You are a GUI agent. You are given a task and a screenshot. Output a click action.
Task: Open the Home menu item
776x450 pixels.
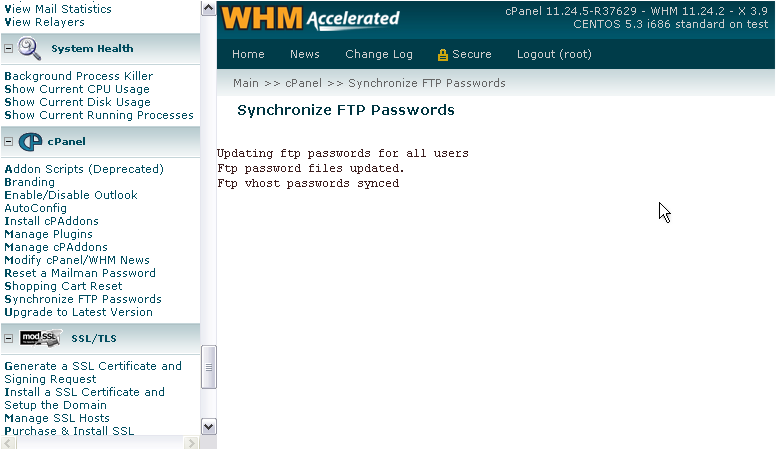pos(248,54)
